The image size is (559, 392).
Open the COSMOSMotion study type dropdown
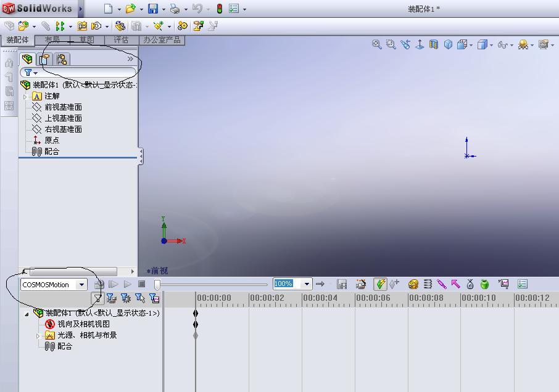coord(82,284)
